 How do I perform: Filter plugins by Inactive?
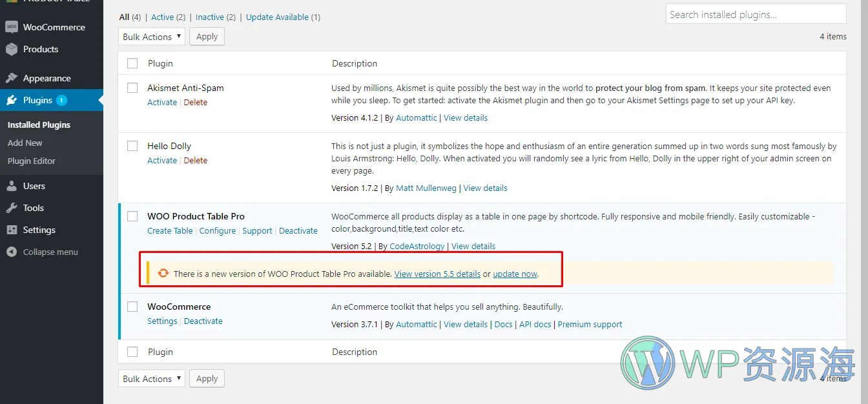click(x=210, y=17)
